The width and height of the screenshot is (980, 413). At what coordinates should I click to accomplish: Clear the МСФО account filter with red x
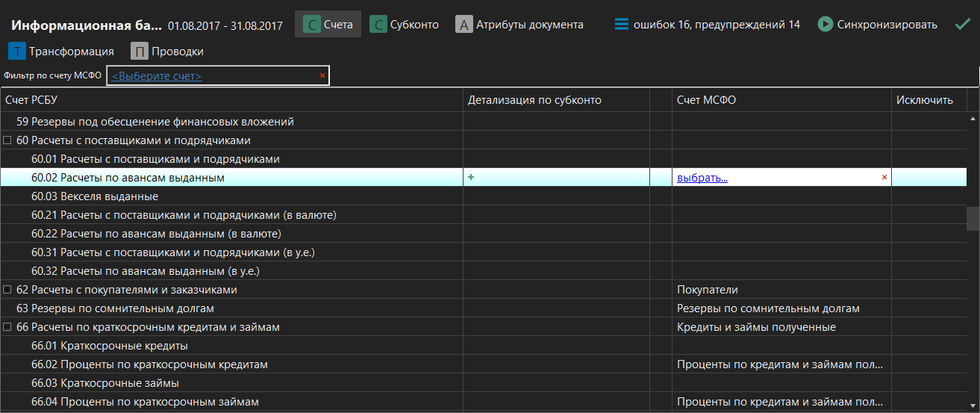322,75
